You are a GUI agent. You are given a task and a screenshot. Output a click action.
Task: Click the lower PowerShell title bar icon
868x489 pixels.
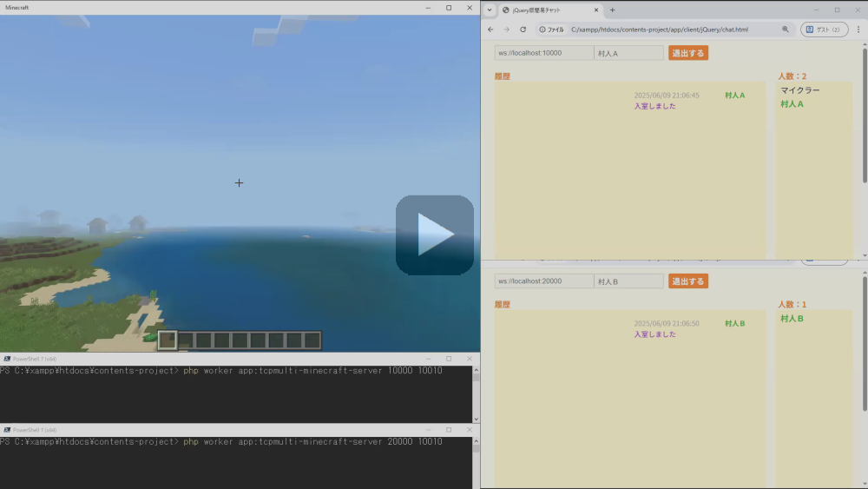point(7,430)
